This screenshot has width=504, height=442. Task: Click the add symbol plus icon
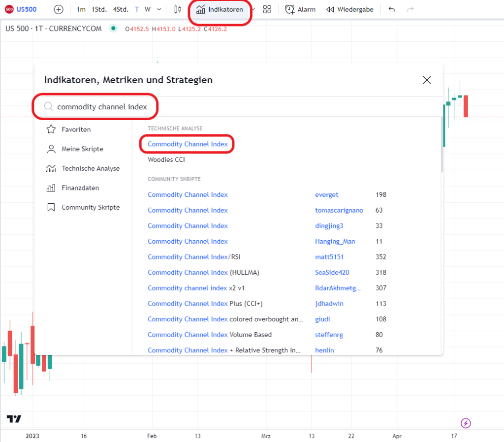click(x=59, y=9)
